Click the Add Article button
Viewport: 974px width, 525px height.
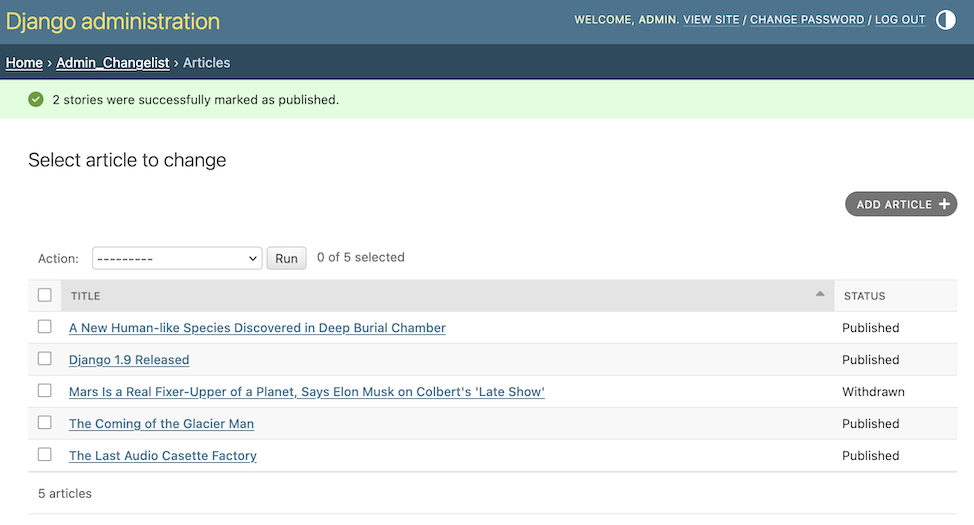pos(900,204)
